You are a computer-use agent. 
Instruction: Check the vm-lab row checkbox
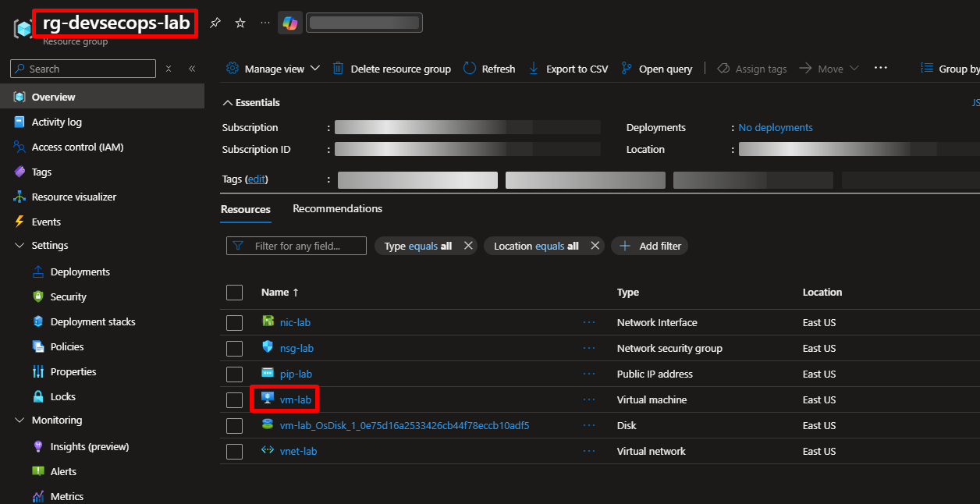click(234, 400)
